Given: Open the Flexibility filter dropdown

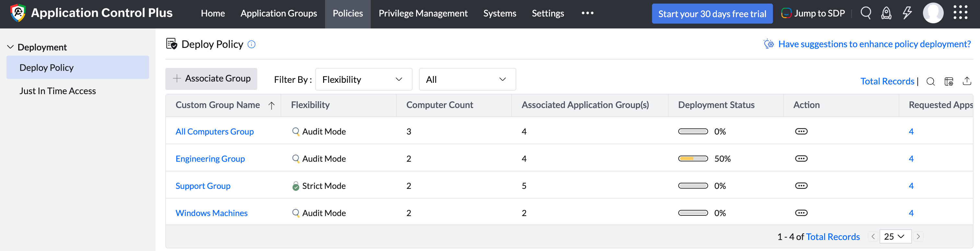Looking at the screenshot, I should tap(364, 79).
